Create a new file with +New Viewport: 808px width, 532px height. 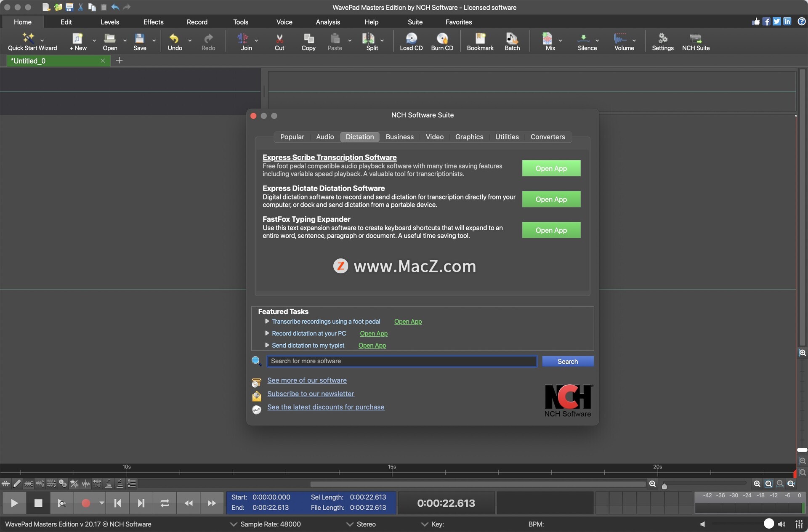78,42
